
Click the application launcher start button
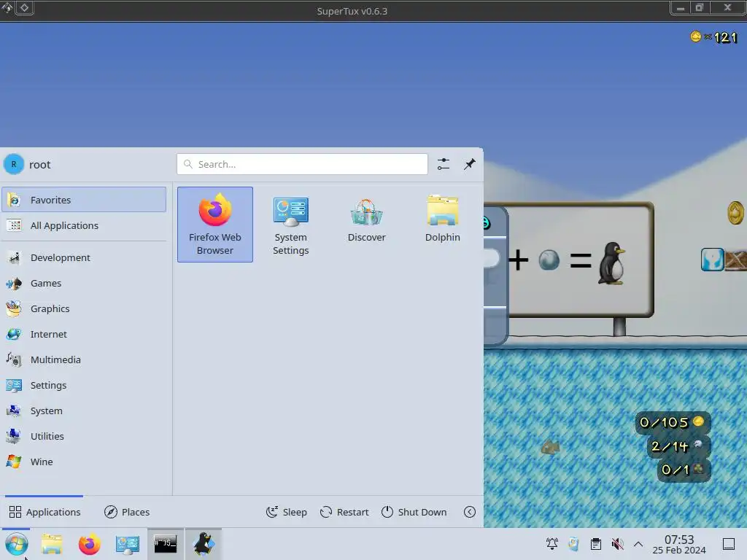[x=17, y=544]
